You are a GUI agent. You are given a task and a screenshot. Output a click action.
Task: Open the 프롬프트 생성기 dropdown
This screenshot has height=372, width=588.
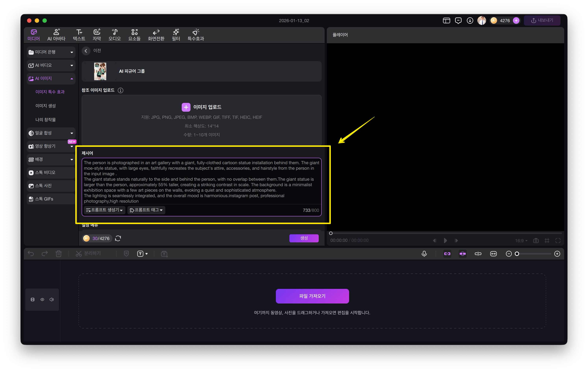(105, 210)
